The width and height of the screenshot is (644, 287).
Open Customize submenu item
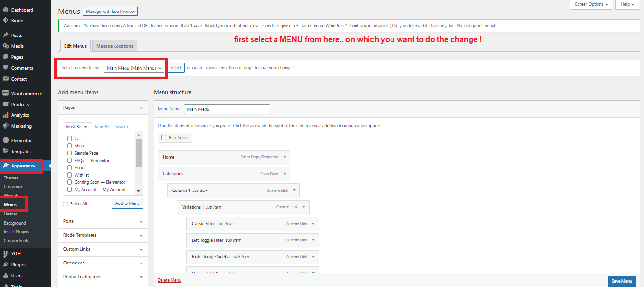click(13, 187)
